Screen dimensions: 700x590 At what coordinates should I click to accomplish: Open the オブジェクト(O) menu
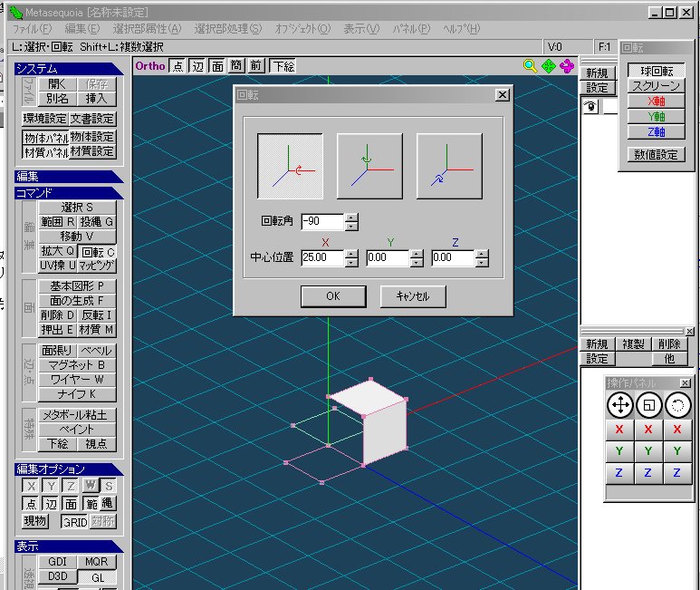point(302,29)
